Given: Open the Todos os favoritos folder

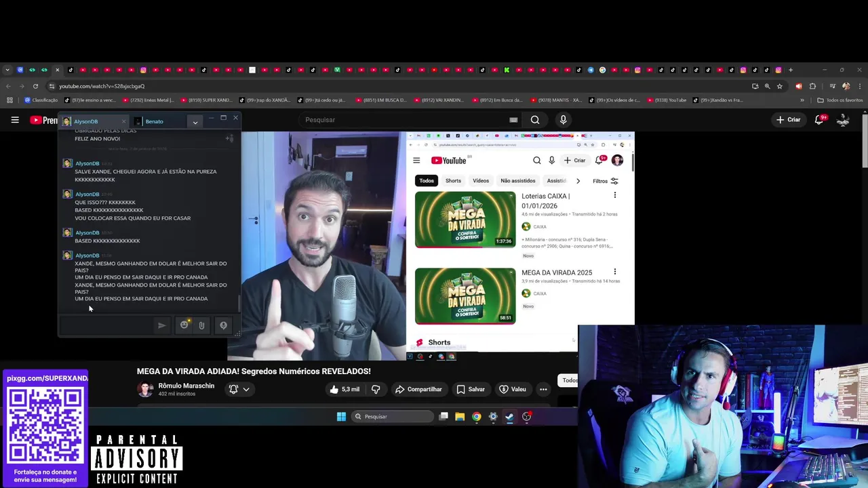Looking at the screenshot, I should click(840, 100).
